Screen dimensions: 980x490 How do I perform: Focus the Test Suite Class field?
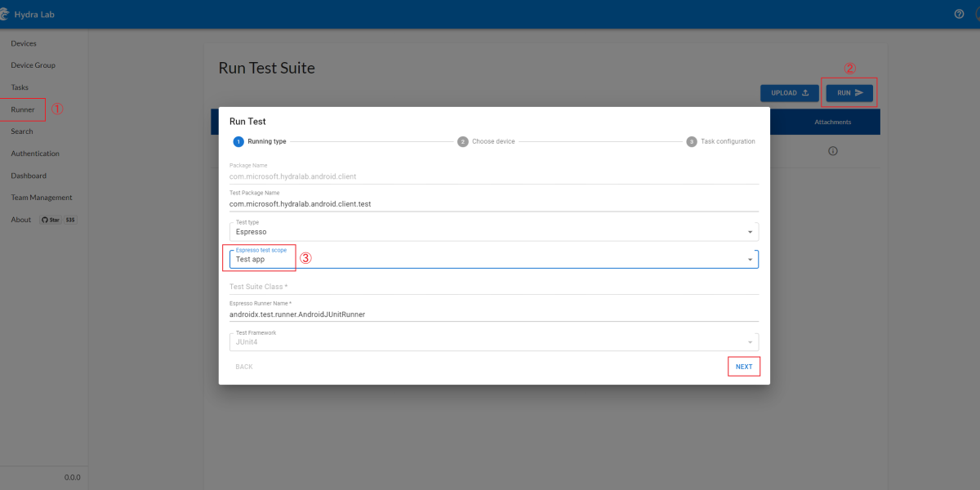click(494, 287)
